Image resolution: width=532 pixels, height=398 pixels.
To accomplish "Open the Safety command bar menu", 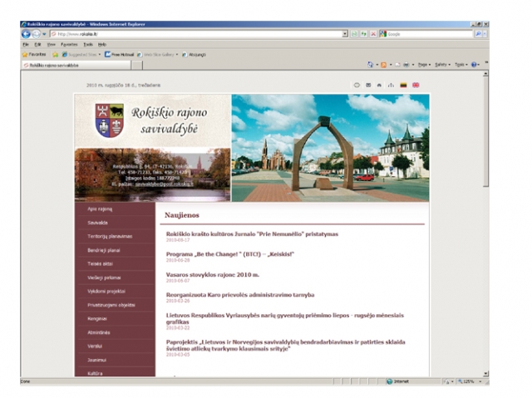I will click(x=442, y=65).
